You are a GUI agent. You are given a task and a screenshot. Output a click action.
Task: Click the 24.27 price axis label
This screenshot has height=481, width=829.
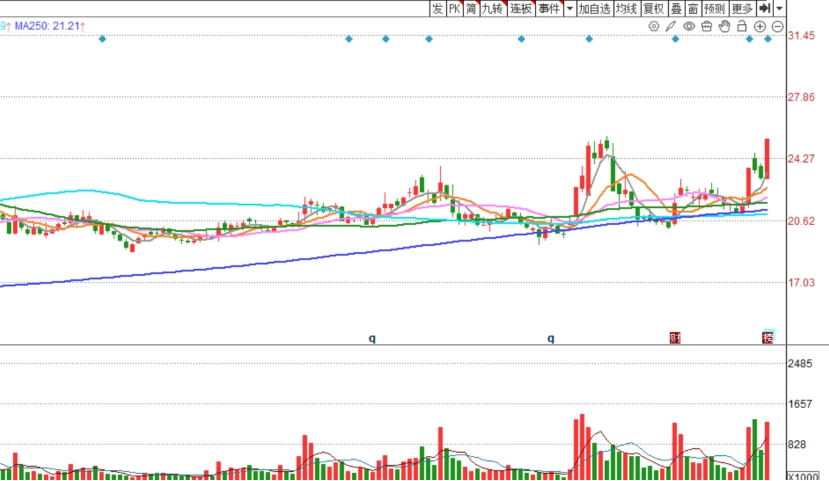pos(801,159)
